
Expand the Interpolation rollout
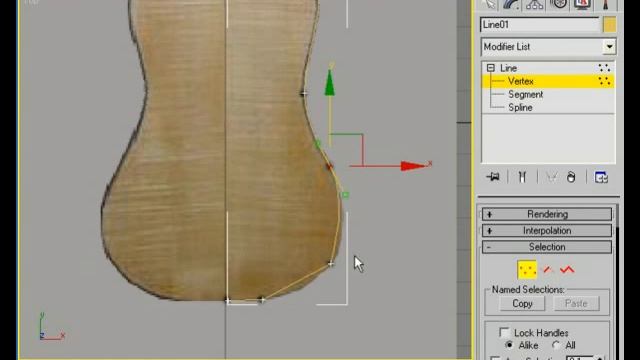pyautogui.click(x=547, y=230)
